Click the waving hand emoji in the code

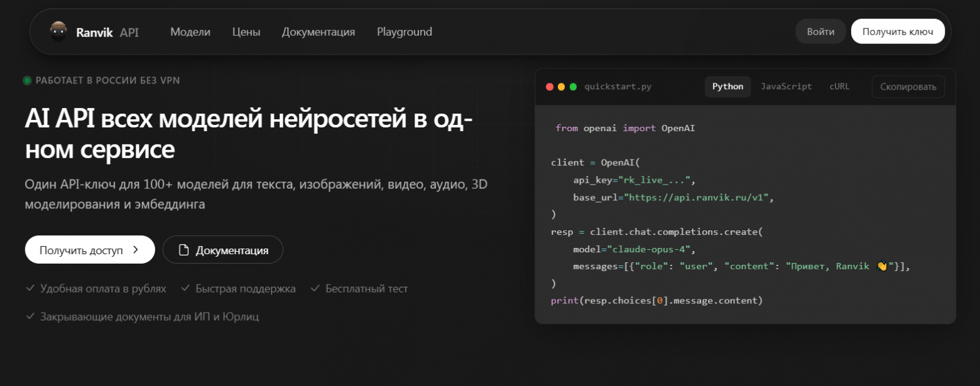click(x=881, y=266)
